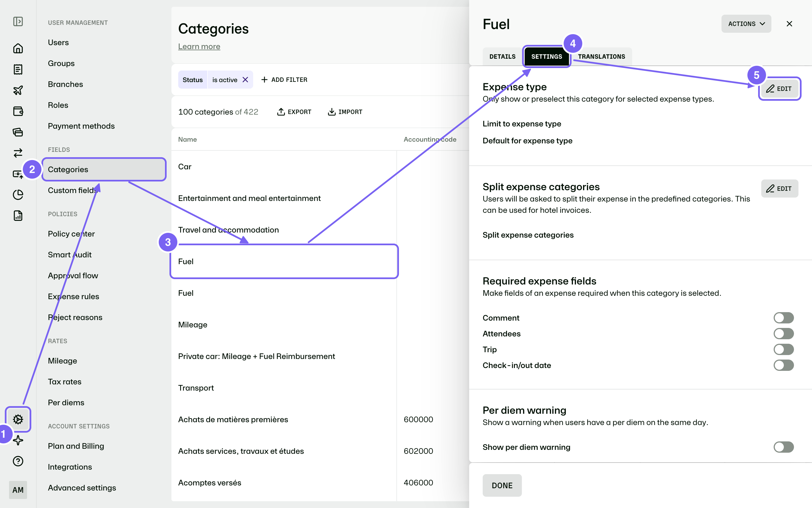
Task: Close the Fuel side panel
Action: [789, 24]
